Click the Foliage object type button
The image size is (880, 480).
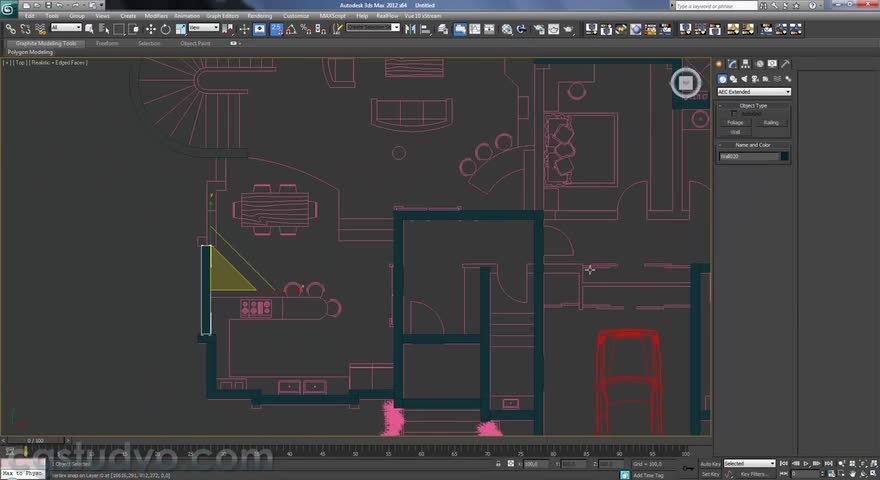tap(735, 122)
